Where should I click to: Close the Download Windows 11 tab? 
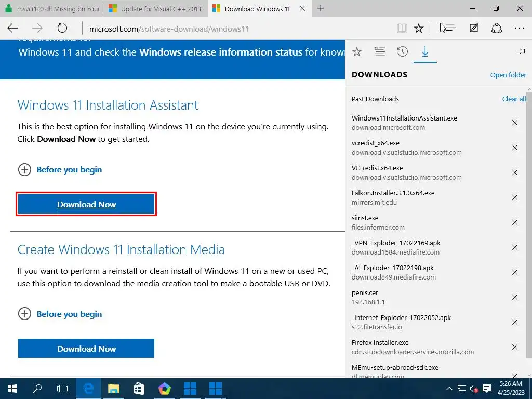(x=302, y=8)
